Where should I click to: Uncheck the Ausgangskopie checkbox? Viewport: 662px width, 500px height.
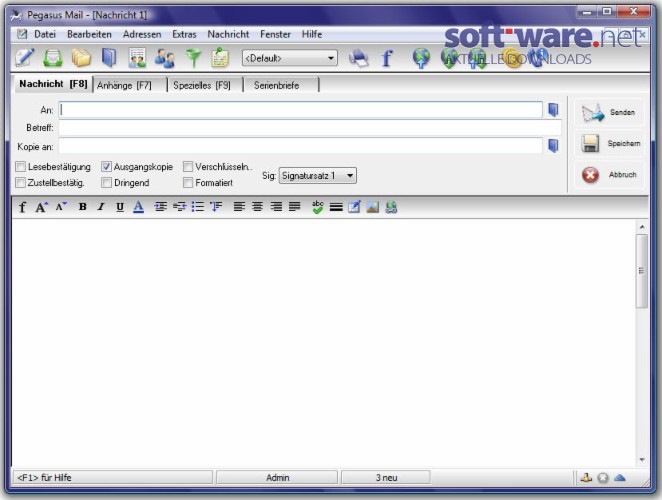click(106, 166)
